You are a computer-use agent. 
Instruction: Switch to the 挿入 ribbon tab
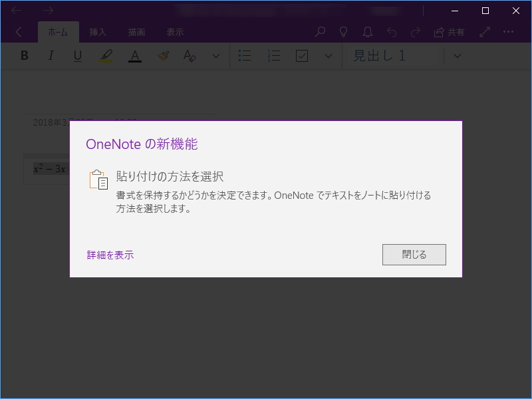tap(98, 31)
